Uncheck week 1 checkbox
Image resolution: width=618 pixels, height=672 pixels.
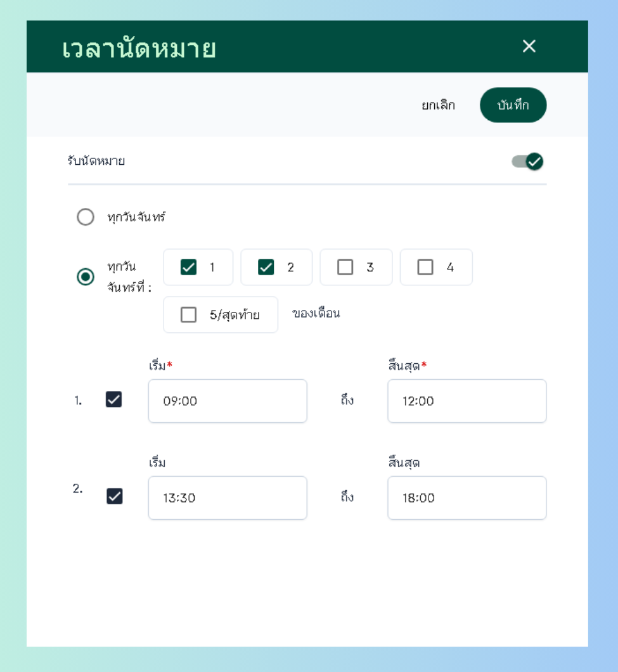pos(189,267)
